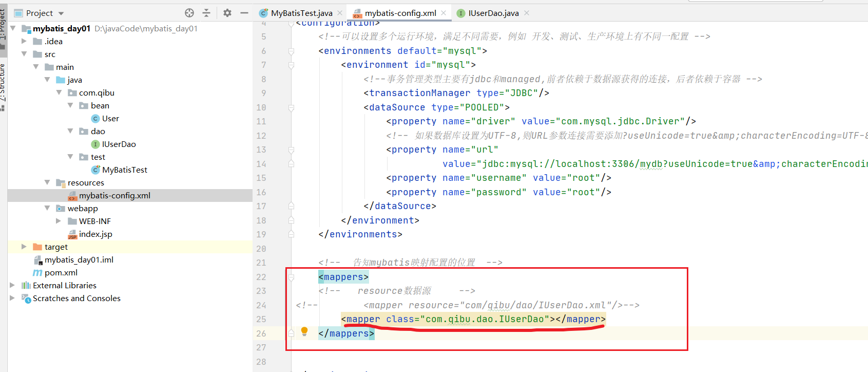Open the Project view dropdown
This screenshot has height=372, width=868.
pyautogui.click(x=61, y=13)
